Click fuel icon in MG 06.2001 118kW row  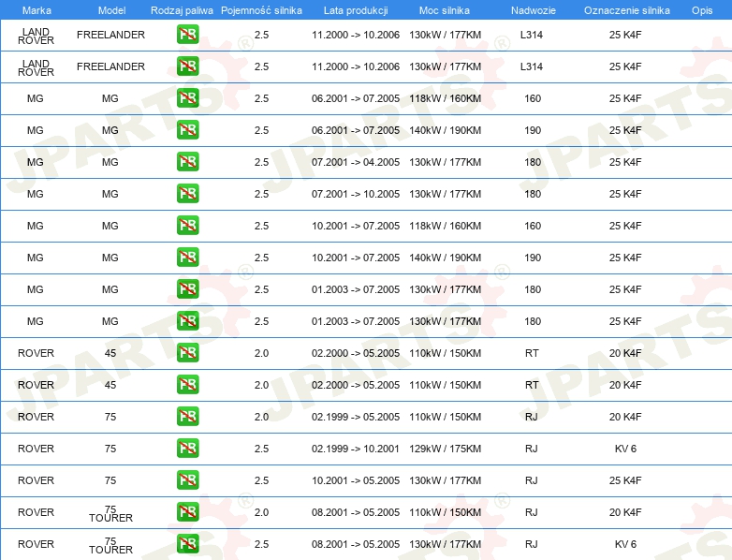coord(187,98)
